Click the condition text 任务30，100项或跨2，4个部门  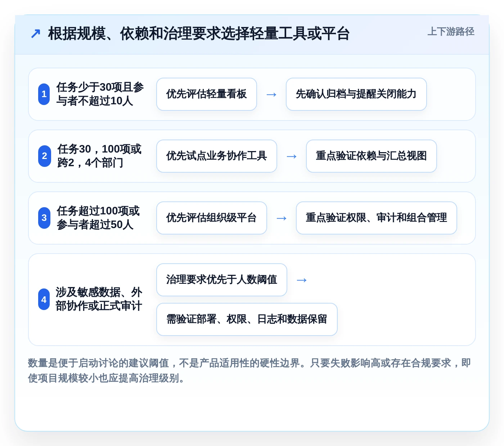pos(99,156)
